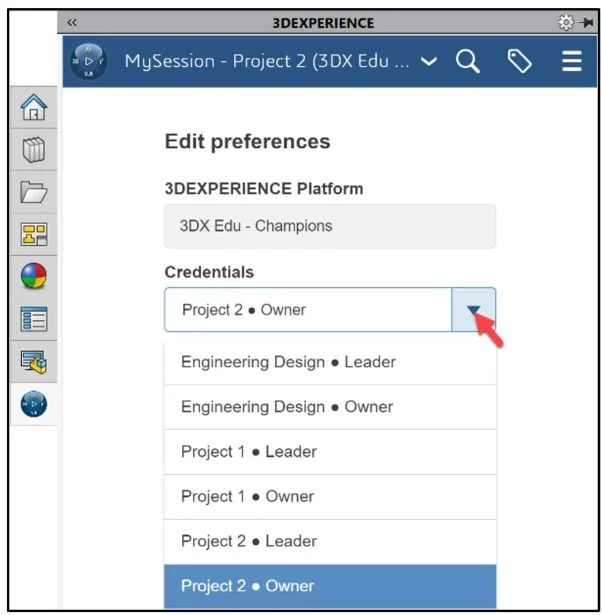Pick Project 1 Owner from list
This screenshot has width=602, height=615.
247,497
